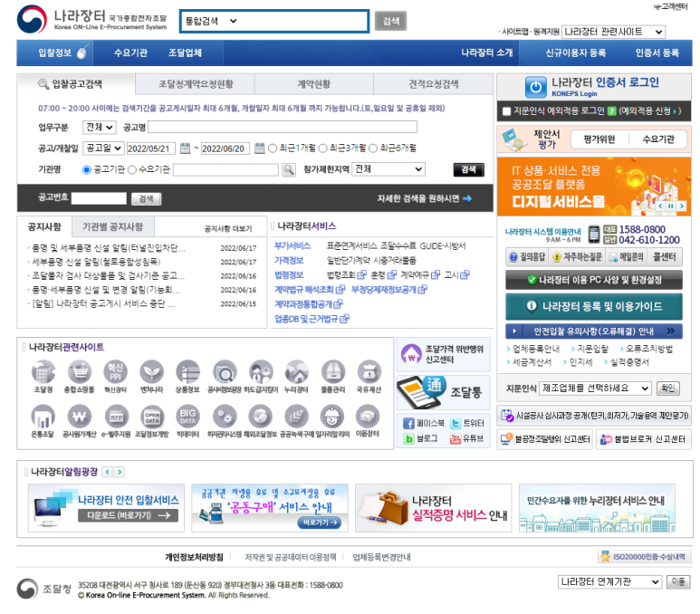Switch to the 견적요청검색 tab

tap(433, 84)
